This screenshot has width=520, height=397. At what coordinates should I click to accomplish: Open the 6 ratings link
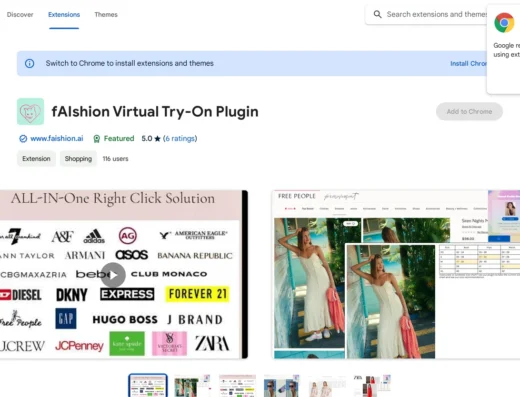[180, 138]
